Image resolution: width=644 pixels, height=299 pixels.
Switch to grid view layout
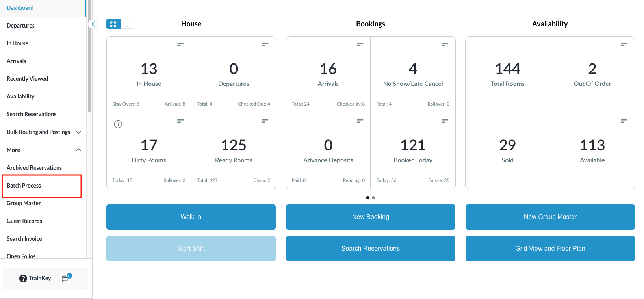click(113, 24)
